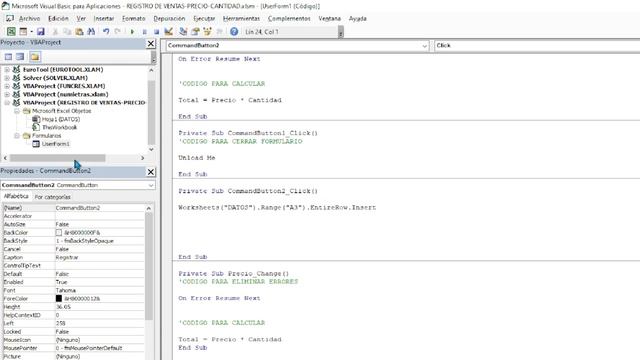Viewport: 640px width, 360px height.
Task: Expand VBAProject (FUNCRES.XLAM) node
Action: 7,86
